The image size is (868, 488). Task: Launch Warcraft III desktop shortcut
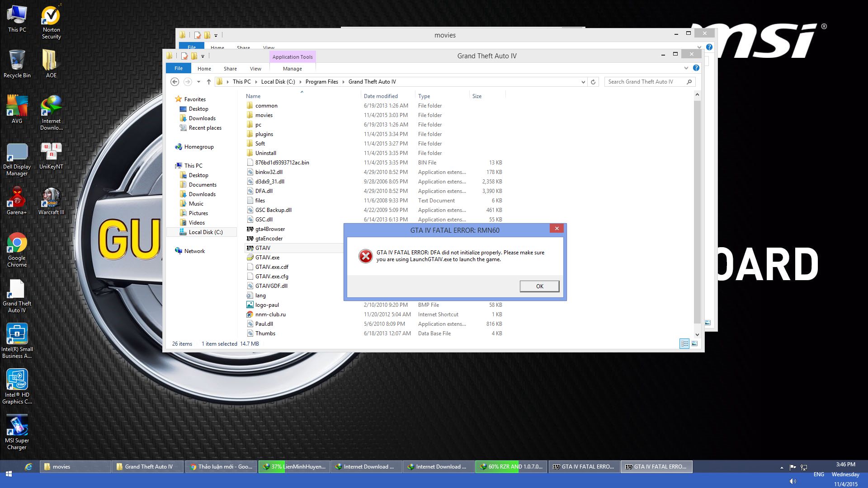coord(51,201)
